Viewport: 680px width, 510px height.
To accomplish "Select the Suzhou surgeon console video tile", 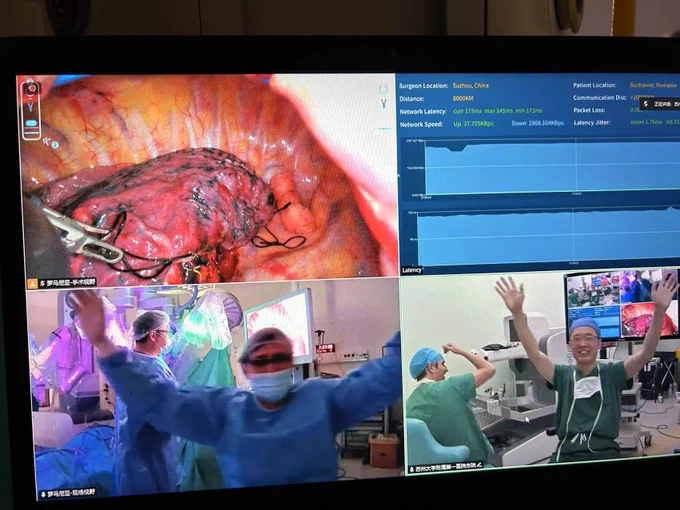I will 540,370.
